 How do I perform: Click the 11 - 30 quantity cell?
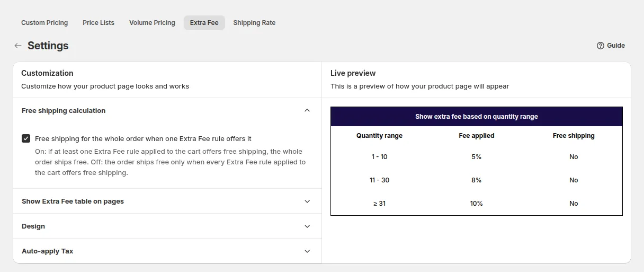[379, 180]
